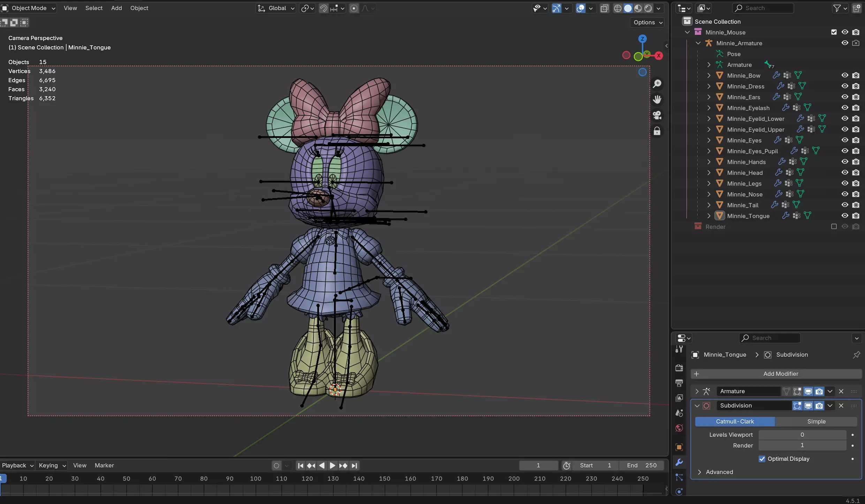Viewport: 865px width, 504px height.
Task: Expand the Advanced subdivision section
Action: click(699, 472)
